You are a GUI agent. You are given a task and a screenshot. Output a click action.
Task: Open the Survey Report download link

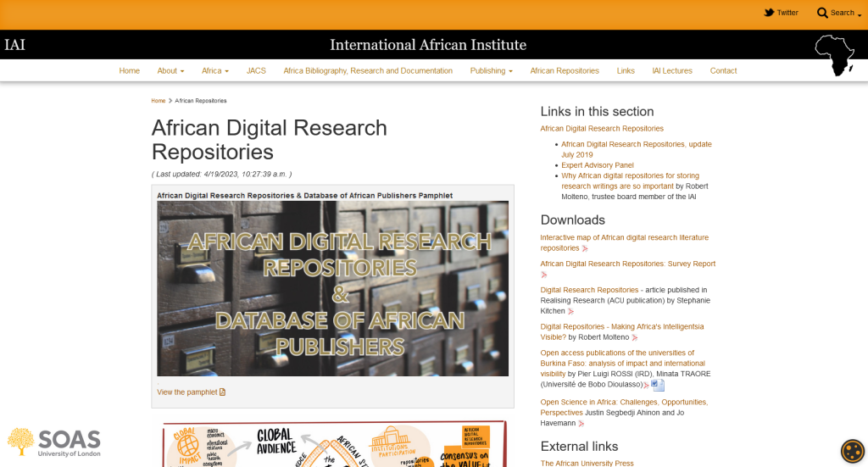tap(628, 264)
